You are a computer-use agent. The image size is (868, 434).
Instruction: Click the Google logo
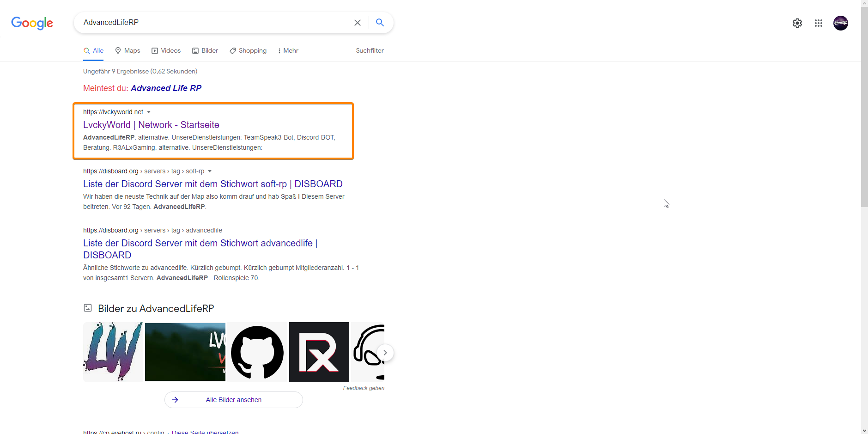coord(32,23)
